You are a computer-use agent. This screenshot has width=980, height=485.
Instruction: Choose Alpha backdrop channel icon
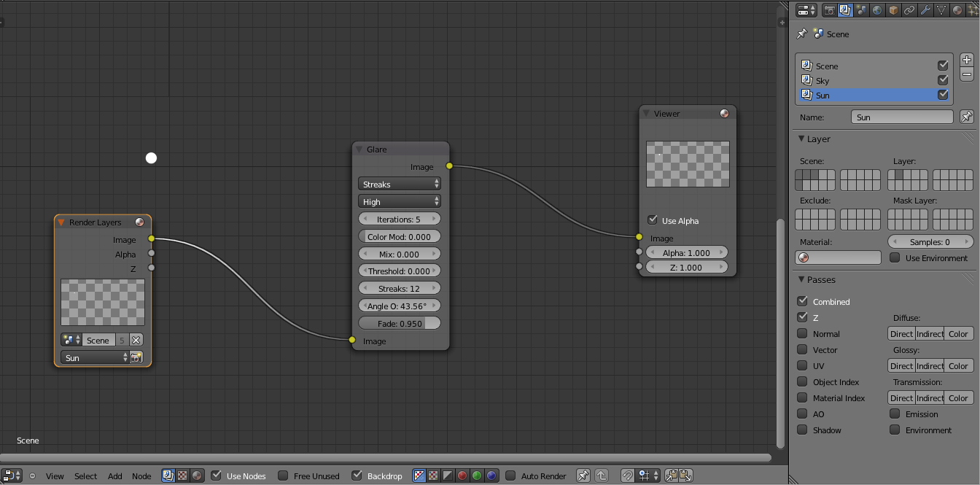click(448, 476)
